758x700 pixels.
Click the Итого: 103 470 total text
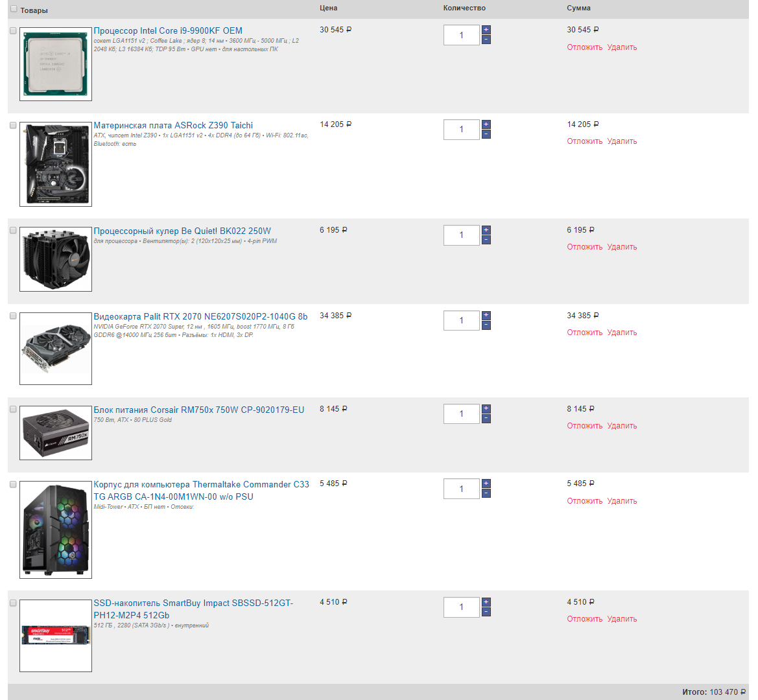click(713, 692)
